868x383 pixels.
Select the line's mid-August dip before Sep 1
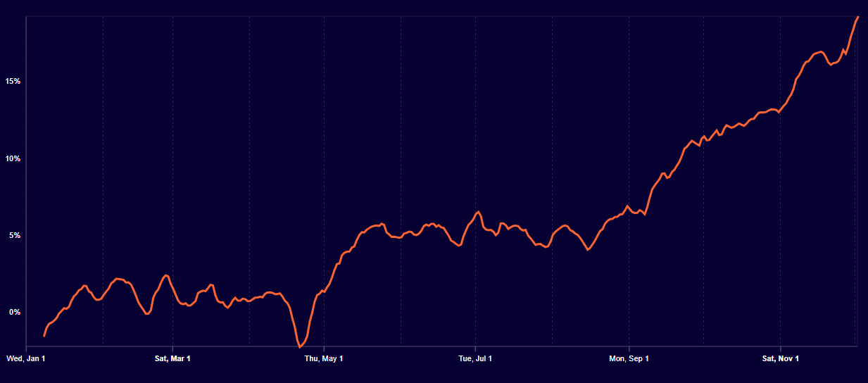(588, 249)
